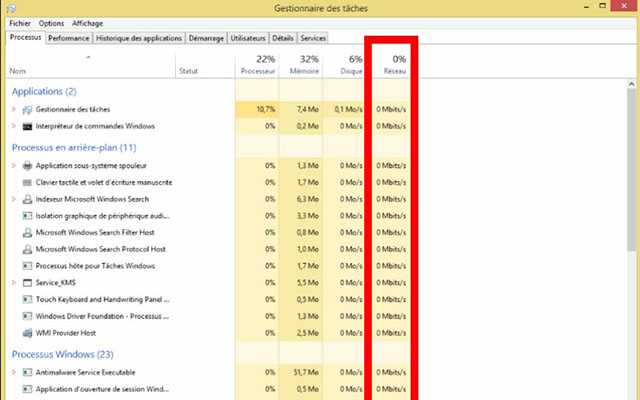Click the Task Manager title bar icon

tap(11, 8)
